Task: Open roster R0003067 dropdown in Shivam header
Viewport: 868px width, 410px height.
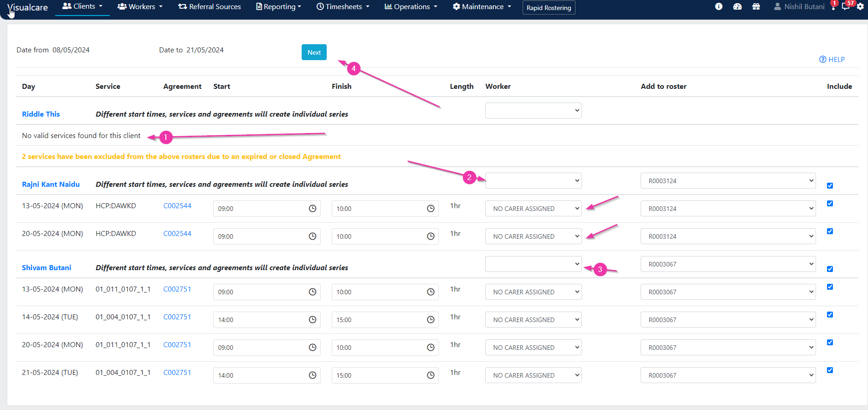Action: click(x=728, y=264)
